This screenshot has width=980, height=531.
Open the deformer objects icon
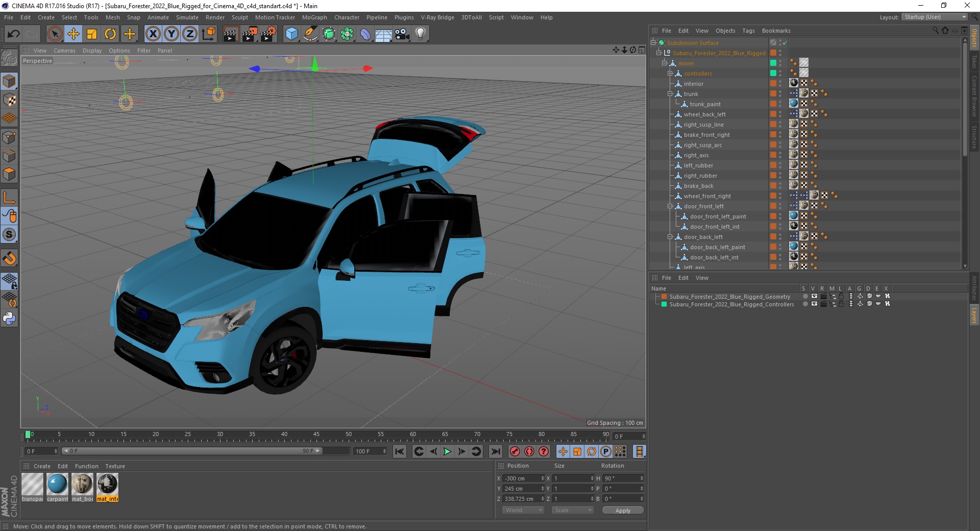[x=365, y=34]
